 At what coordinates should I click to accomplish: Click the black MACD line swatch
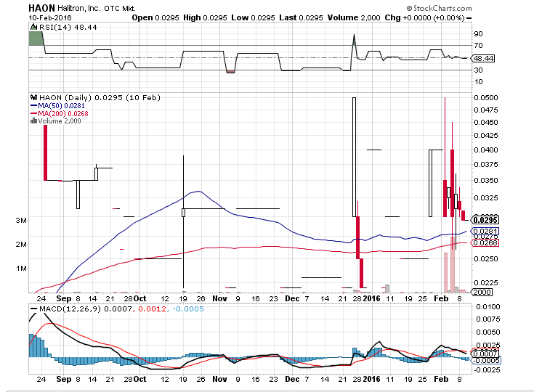[33, 309]
